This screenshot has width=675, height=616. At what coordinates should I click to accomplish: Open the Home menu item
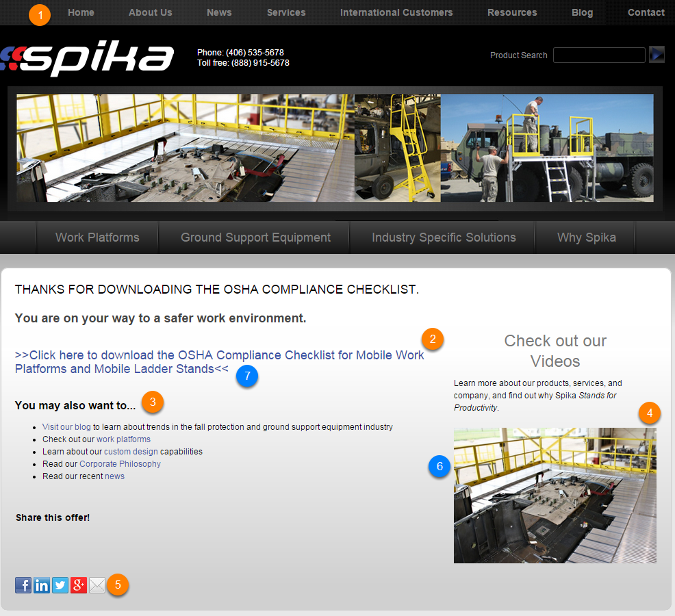tap(81, 12)
